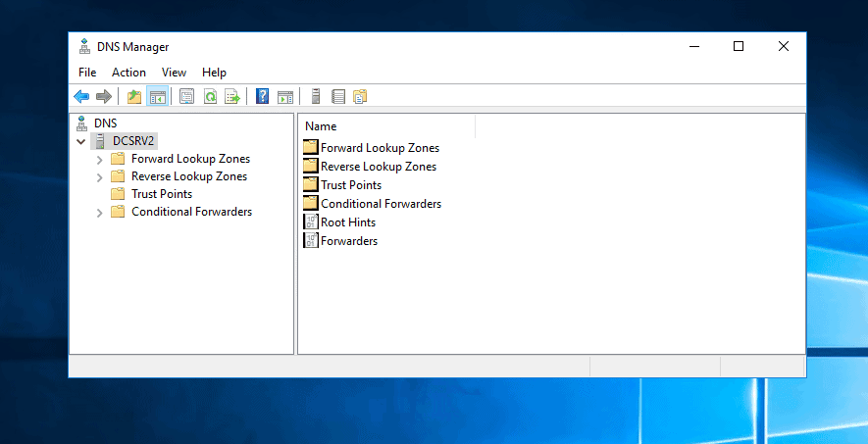This screenshot has width=868, height=444.
Task: Select Conditional Forwarders in left tree
Action: [x=191, y=212]
